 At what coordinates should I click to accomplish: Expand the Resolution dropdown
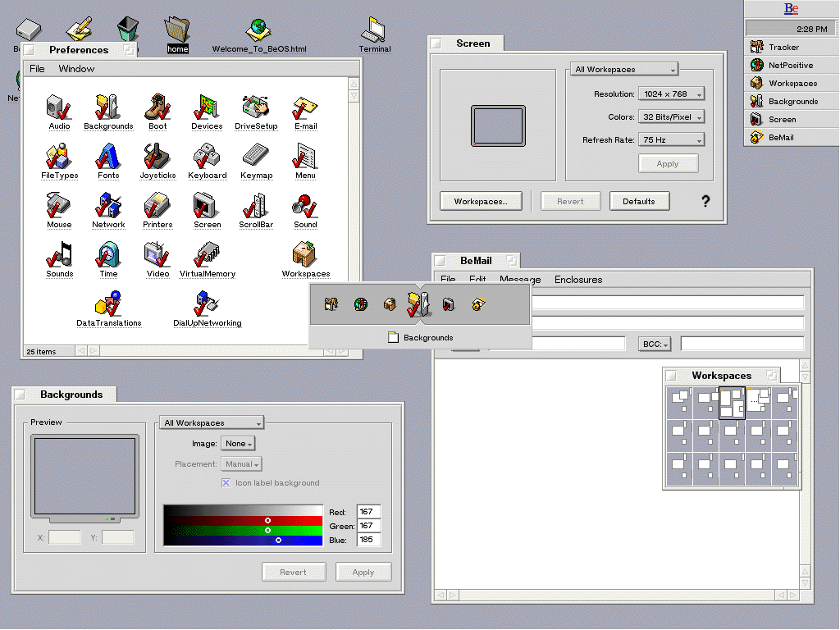click(671, 94)
